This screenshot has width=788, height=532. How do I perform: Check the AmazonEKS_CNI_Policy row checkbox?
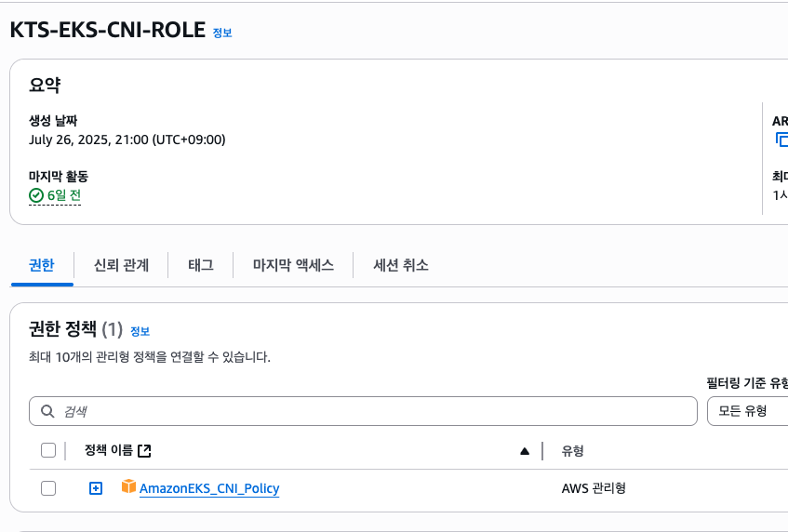[48, 488]
